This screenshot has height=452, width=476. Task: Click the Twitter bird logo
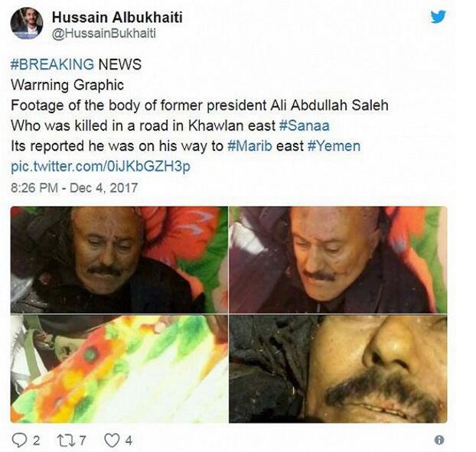click(438, 16)
